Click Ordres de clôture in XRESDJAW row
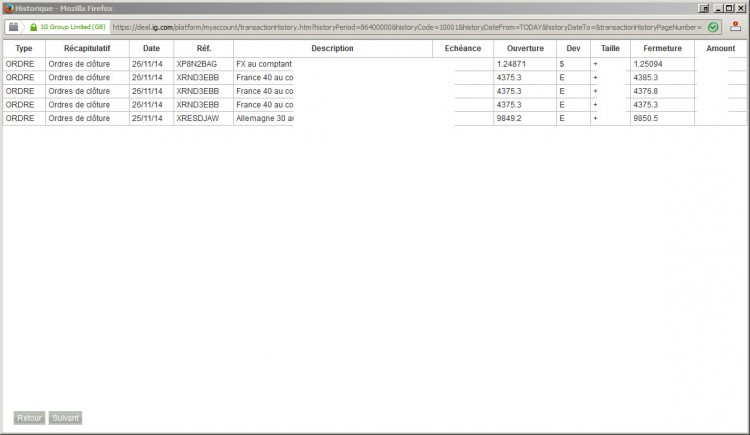The height and width of the screenshot is (435, 750). [79, 118]
